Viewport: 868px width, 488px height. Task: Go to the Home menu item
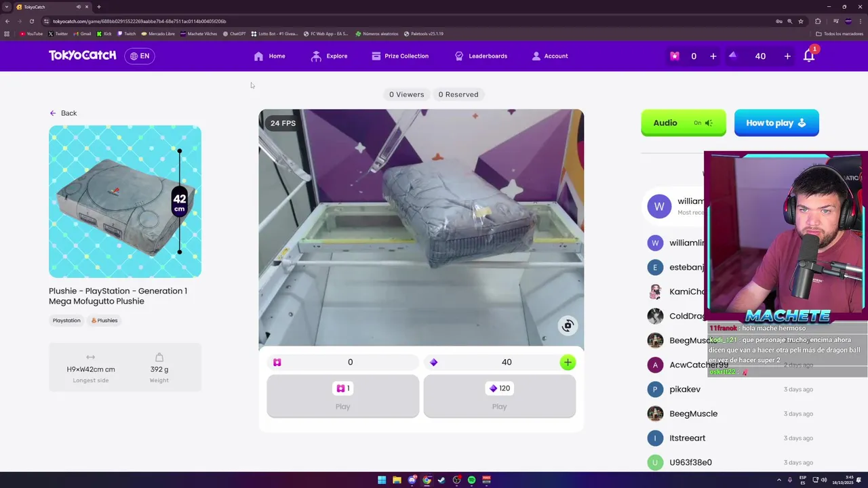click(x=269, y=56)
